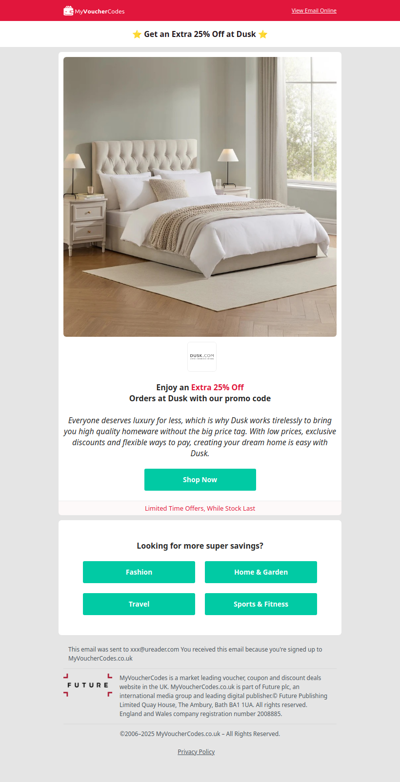This screenshot has height=782, width=400.
Task: Click the xxx@ureader.com email address
Action: pos(155,649)
